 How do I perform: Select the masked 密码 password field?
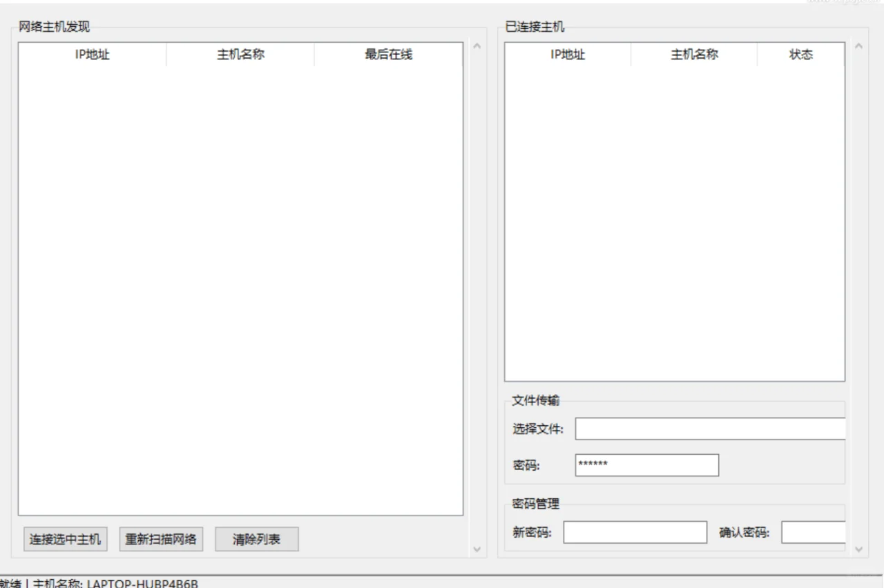[x=646, y=464]
